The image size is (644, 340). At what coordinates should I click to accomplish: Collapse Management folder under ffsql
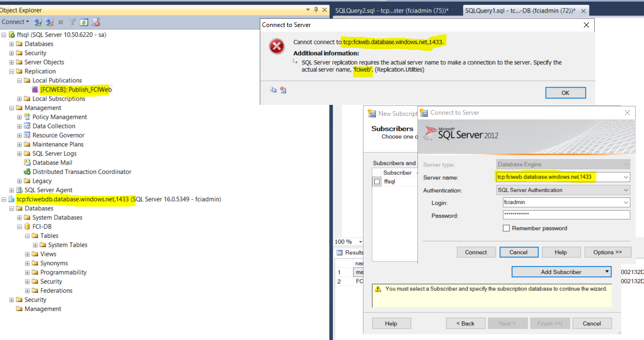click(x=11, y=108)
